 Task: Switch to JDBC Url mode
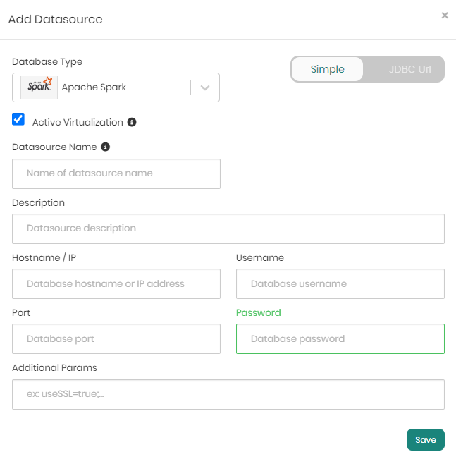click(x=409, y=69)
